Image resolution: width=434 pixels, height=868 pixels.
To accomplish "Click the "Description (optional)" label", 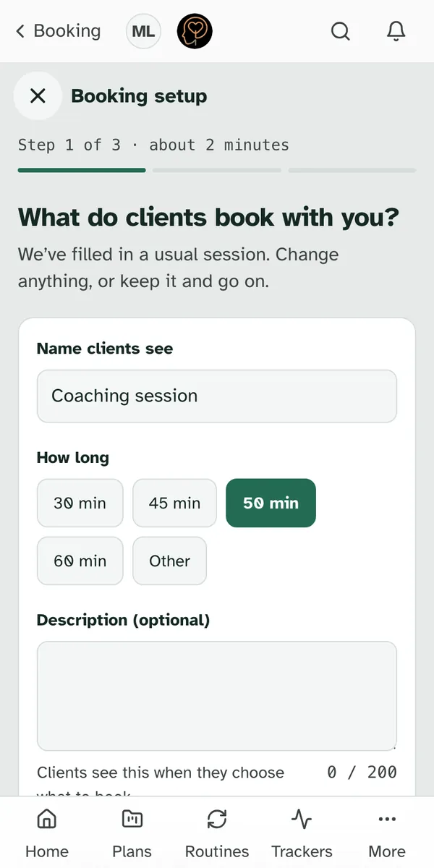I will tap(123, 620).
